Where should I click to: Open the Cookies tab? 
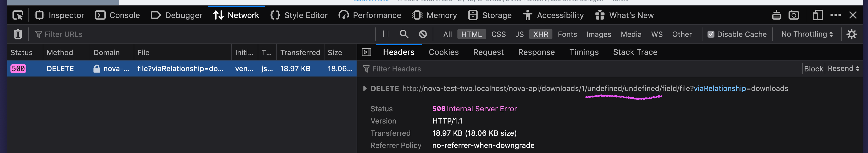(x=443, y=52)
